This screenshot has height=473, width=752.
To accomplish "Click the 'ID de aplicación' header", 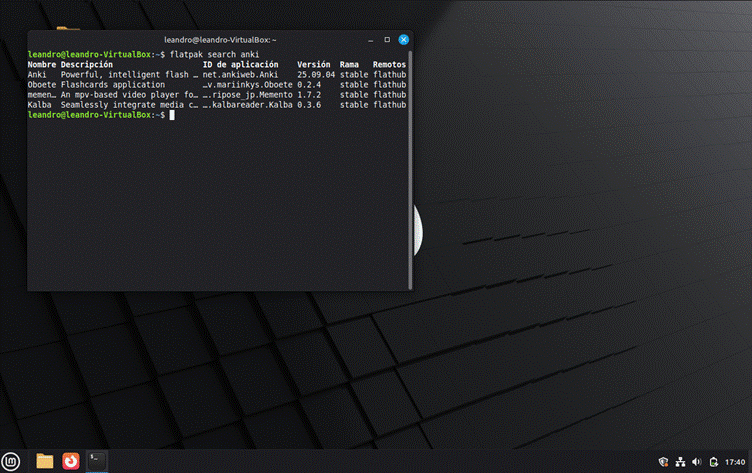I will click(240, 65).
